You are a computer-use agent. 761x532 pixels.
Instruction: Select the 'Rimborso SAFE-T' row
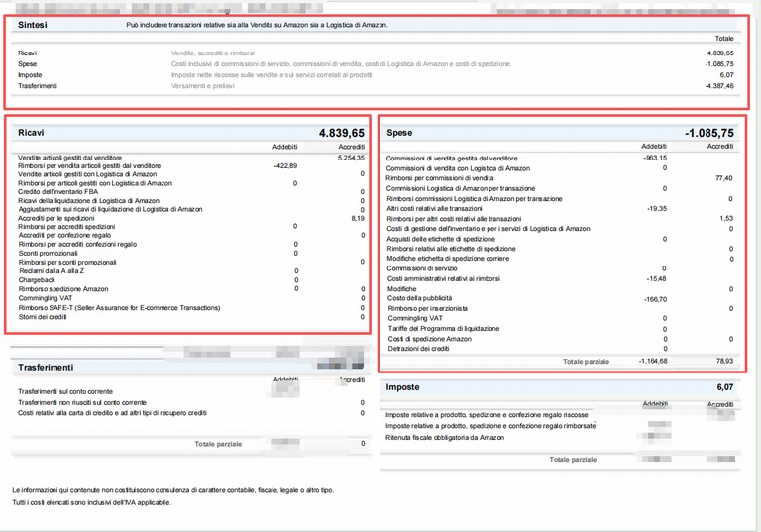191,308
